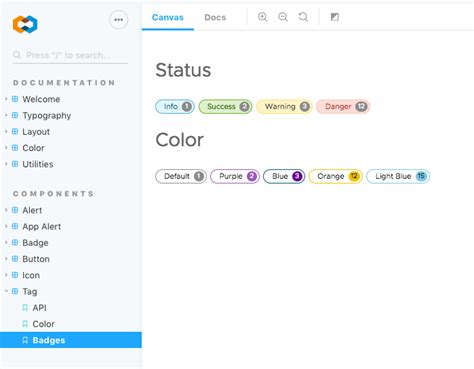Click the grid icon beside App Alert
The width and height of the screenshot is (474, 369).
15,226
